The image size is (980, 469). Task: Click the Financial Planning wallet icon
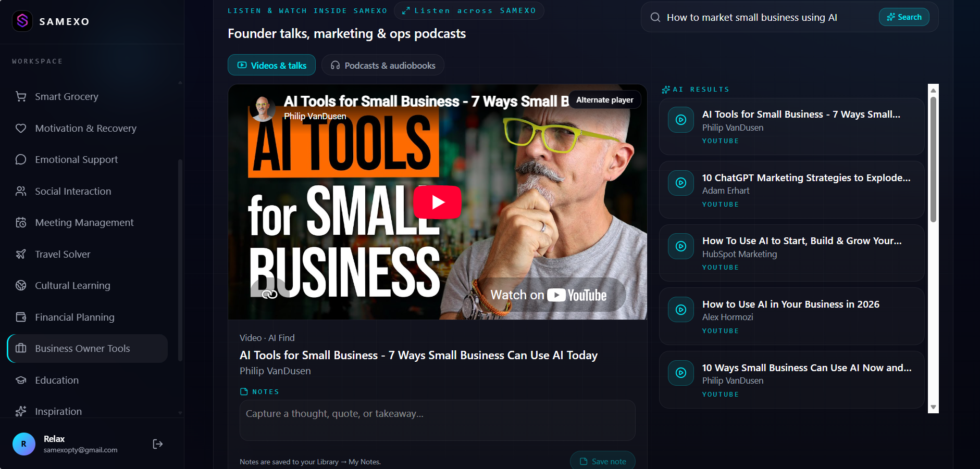21,317
